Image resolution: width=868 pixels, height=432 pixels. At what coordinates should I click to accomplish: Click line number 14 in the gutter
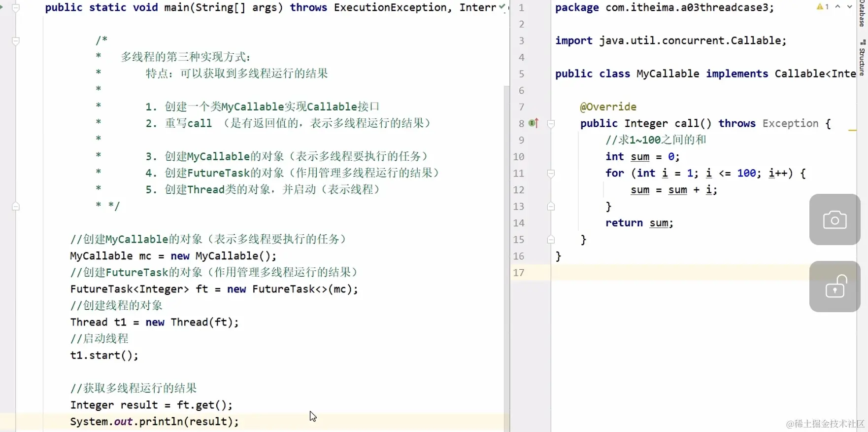point(519,223)
